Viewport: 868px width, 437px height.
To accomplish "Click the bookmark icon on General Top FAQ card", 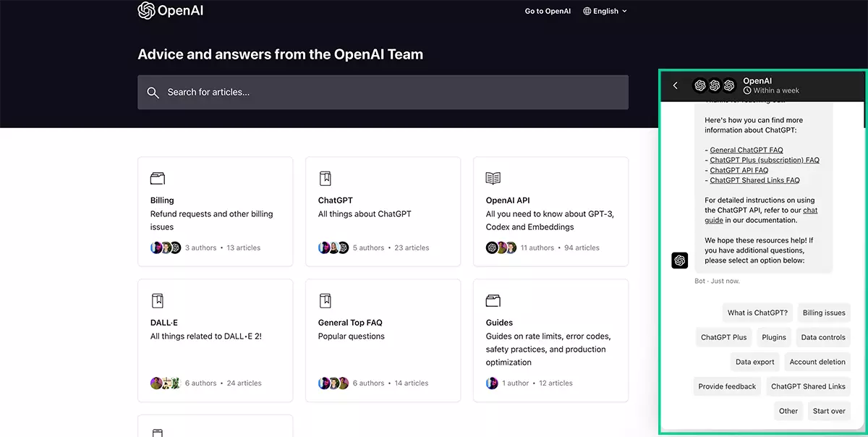I will click(x=325, y=300).
